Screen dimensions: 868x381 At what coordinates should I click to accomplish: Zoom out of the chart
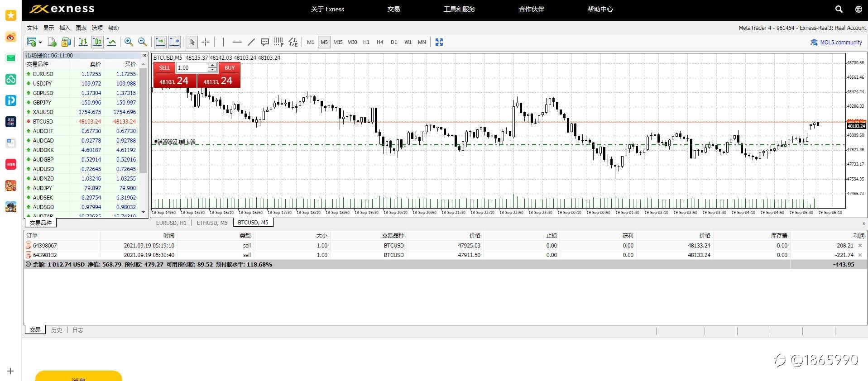click(142, 42)
